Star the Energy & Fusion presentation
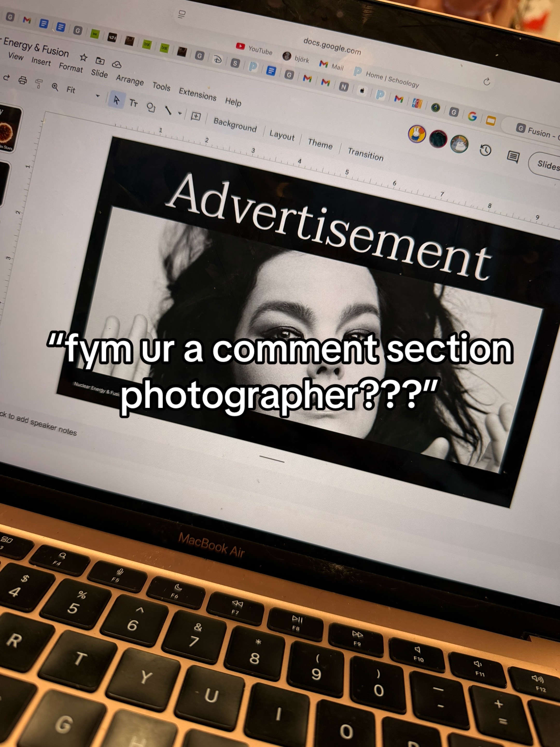 [83, 57]
